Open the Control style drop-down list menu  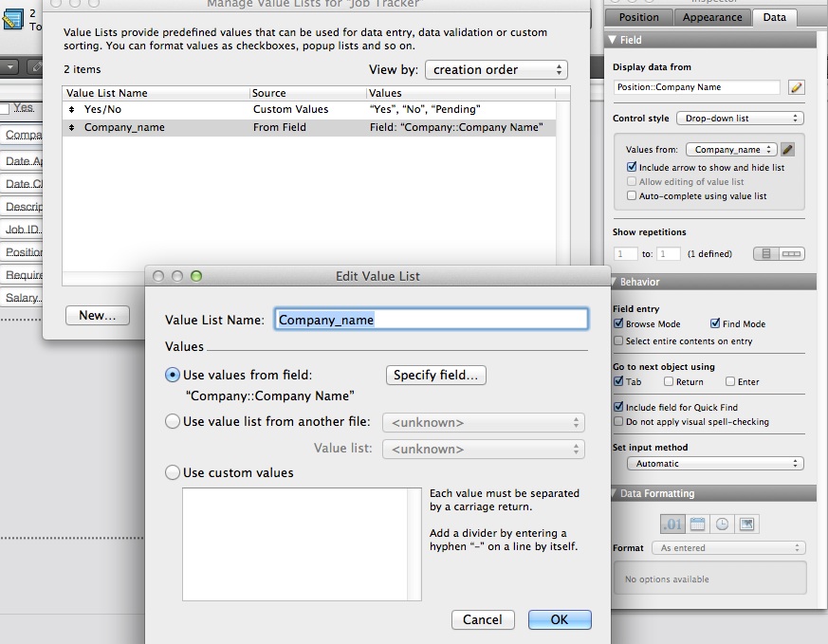(739, 119)
